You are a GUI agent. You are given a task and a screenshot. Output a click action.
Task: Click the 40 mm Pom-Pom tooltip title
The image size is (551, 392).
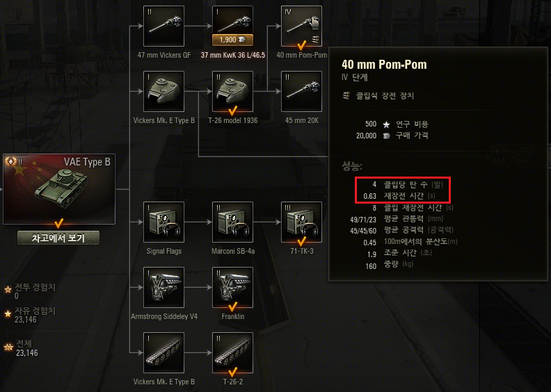coord(384,65)
